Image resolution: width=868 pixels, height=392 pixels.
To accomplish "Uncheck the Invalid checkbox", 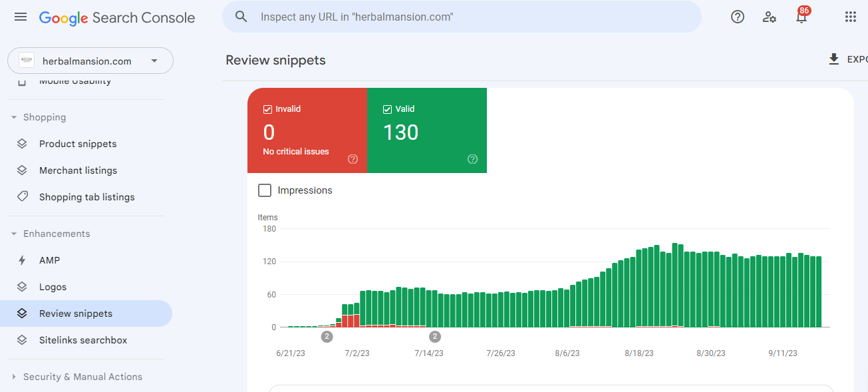I will coord(267,109).
